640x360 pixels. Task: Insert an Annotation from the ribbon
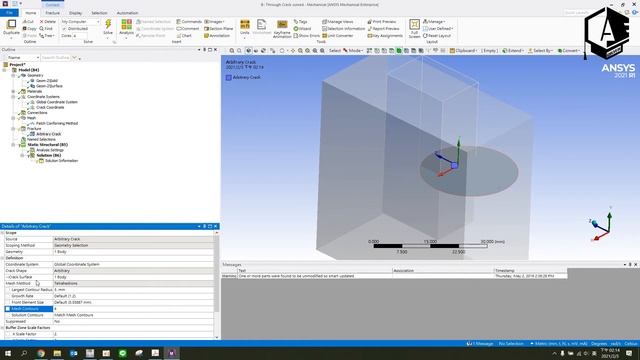point(217,36)
